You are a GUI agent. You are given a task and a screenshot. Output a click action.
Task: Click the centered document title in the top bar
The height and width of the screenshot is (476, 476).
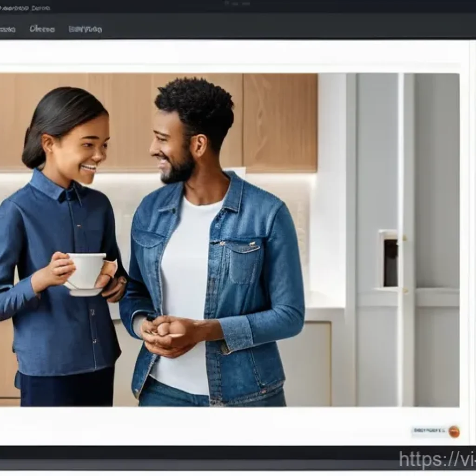pos(237,4)
